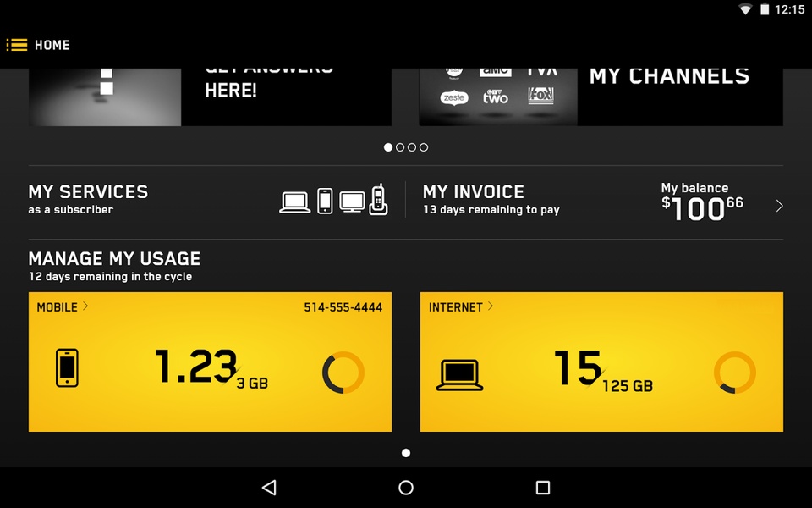
Task: Tap the Android Back navigation button
Action: pyautogui.click(x=269, y=488)
